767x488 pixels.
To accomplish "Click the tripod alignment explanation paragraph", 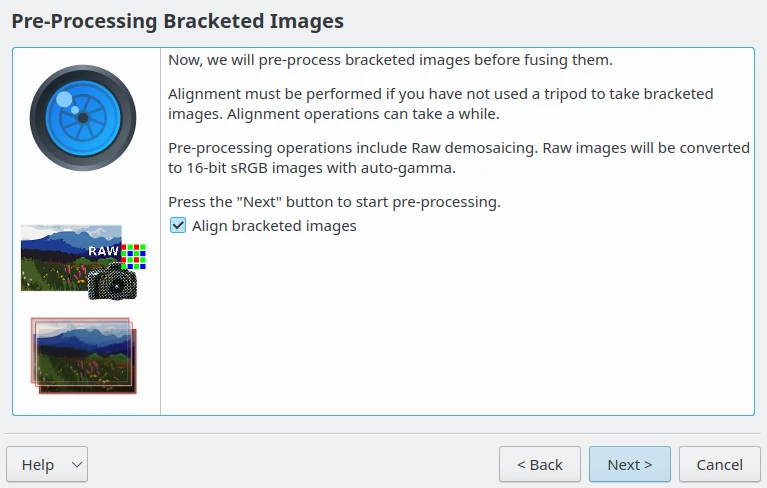I will (x=440, y=103).
